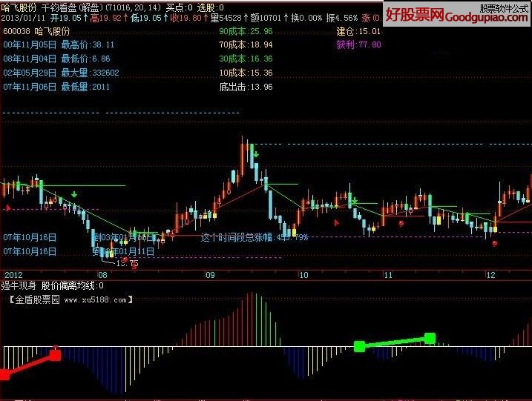The width and height of the screenshot is (532, 401).
Task: Click the 金盾股票园 www.xu5188.com watermark link
Action: (x=72, y=300)
